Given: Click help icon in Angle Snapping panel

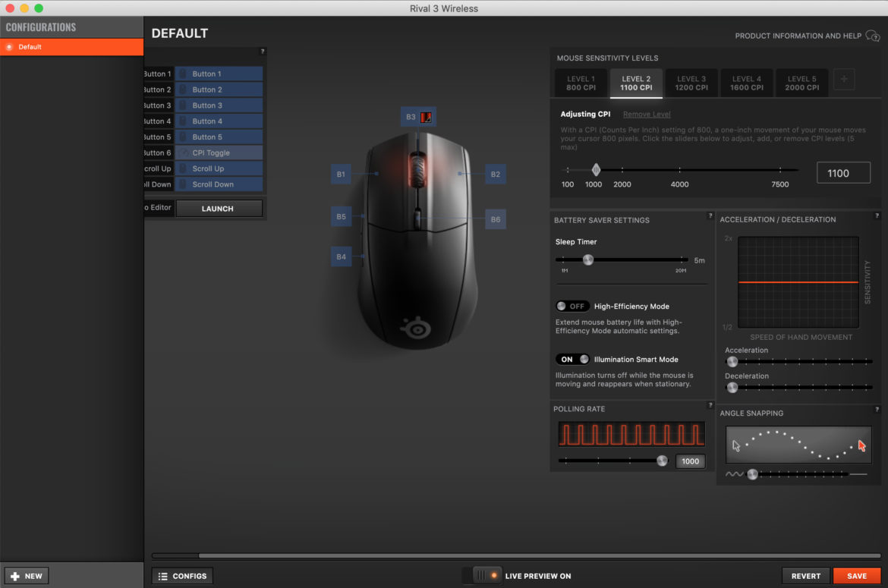Looking at the screenshot, I should pos(878,410).
